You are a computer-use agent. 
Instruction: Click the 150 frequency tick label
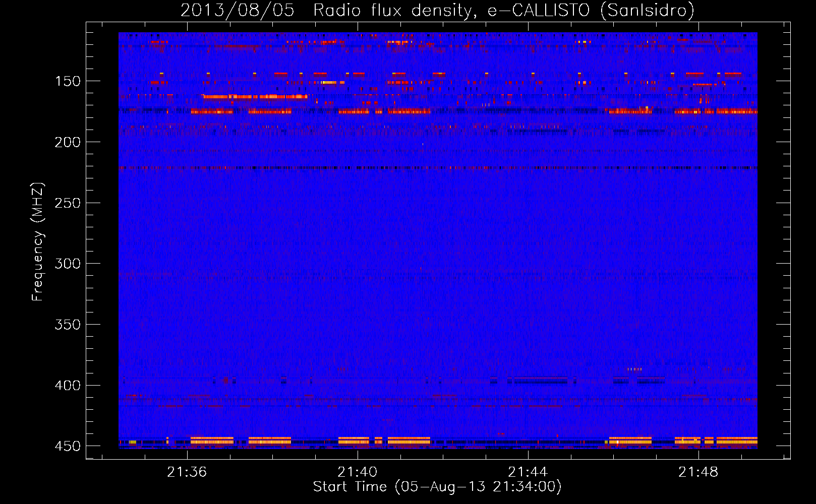pos(67,81)
